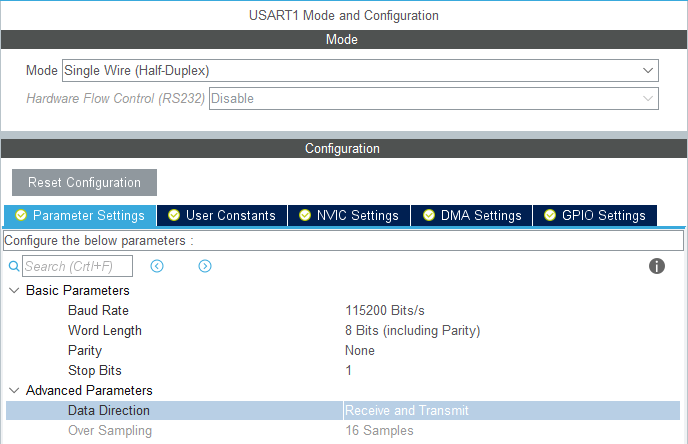688x444 pixels.
Task: Collapse the Basic Parameters section
Action: (x=14, y=291)
